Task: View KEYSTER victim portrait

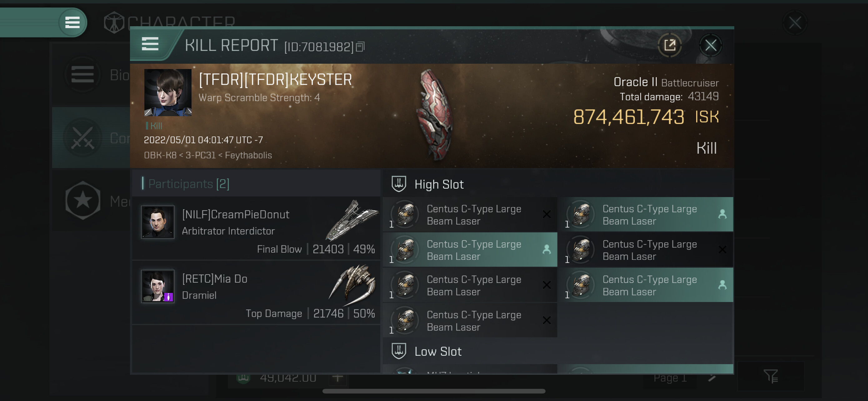Action: coord(168,92)
